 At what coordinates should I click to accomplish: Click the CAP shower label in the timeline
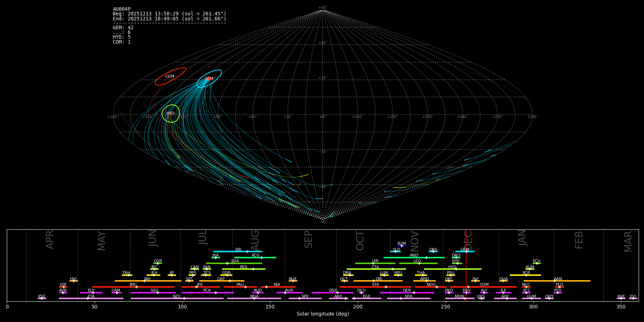pos(221,279)
